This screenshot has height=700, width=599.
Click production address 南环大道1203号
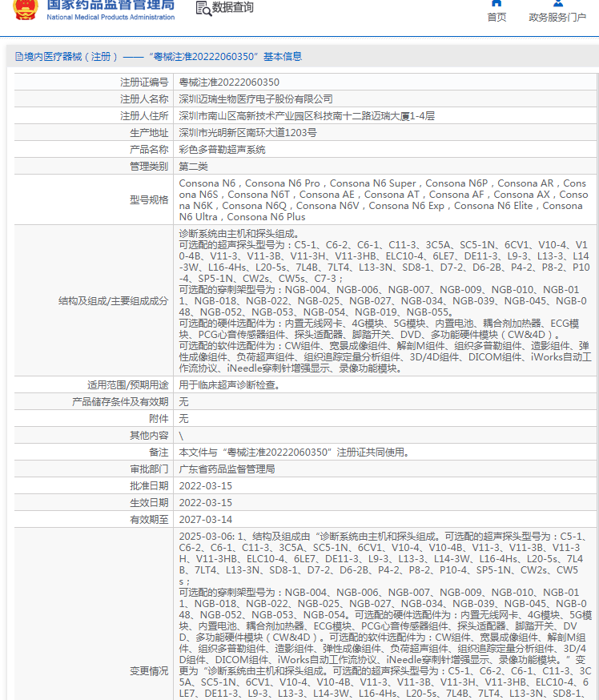pyautogui.click(x=247, y=133)
